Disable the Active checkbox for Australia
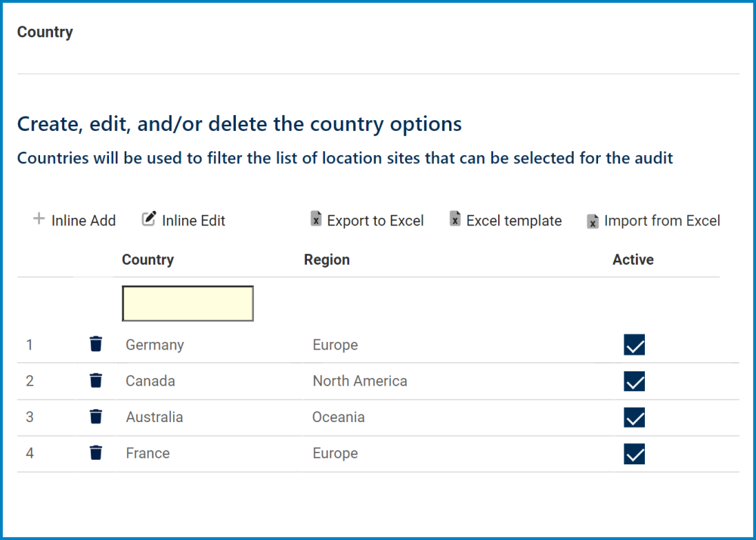The height and width of the screenshot is (540, 756). [x=634, y=417]
